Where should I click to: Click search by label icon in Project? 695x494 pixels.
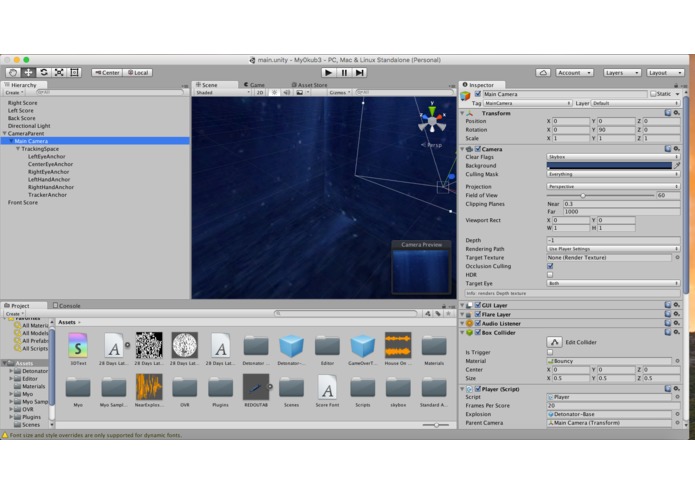438,313
